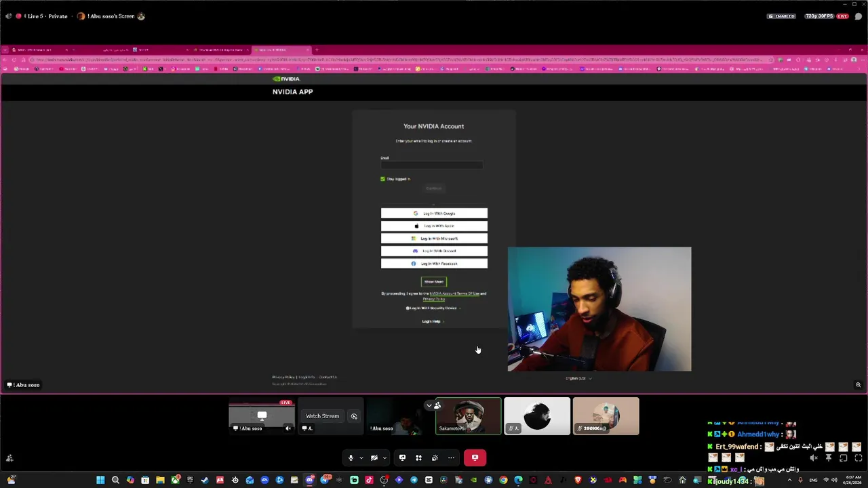Click the Watch Stream button
The image size is (868, 488).
pos(322,416)
